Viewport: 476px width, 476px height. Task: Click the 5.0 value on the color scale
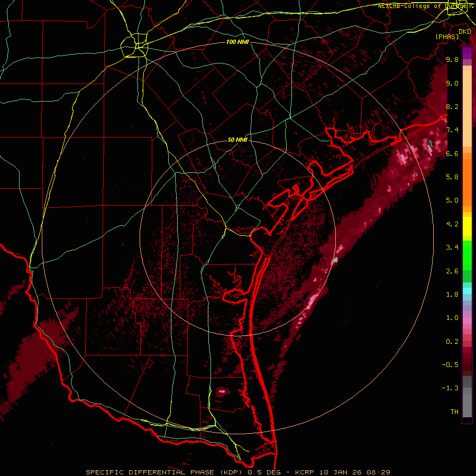click(x=452, y=200)
